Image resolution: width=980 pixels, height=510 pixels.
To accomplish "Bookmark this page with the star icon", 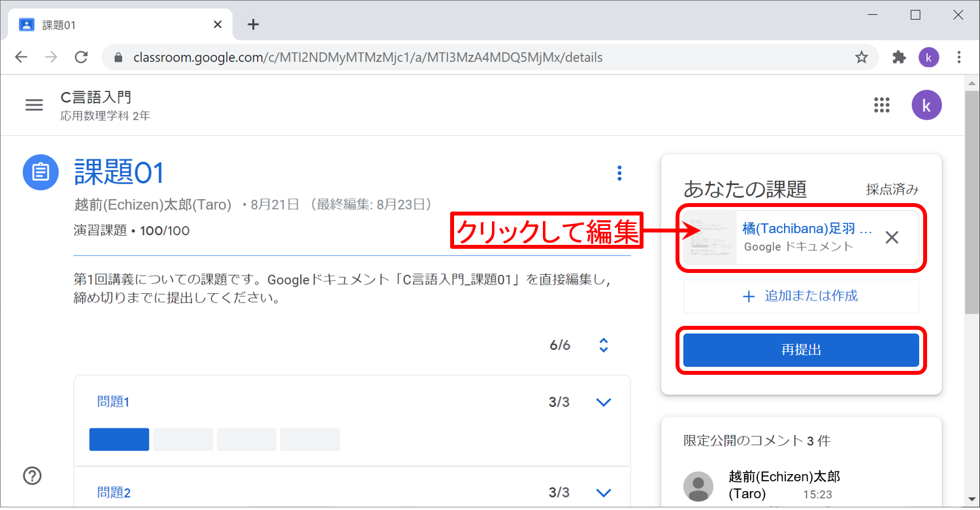I will pos(862,57).
